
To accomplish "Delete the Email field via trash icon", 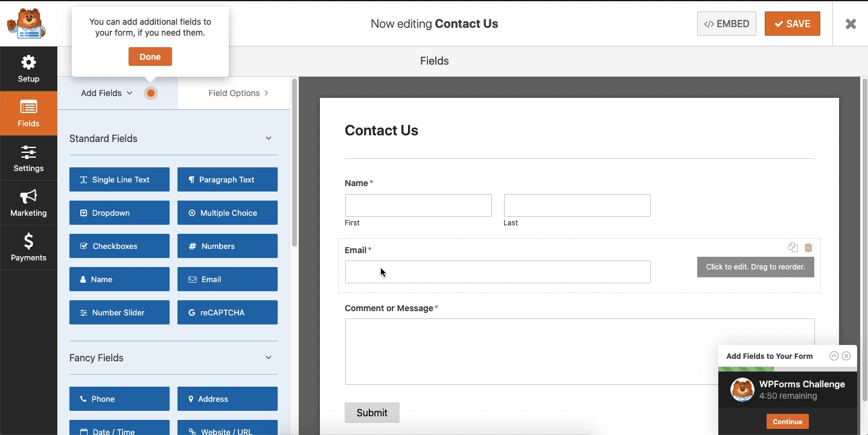I will (x=808, y=248).
